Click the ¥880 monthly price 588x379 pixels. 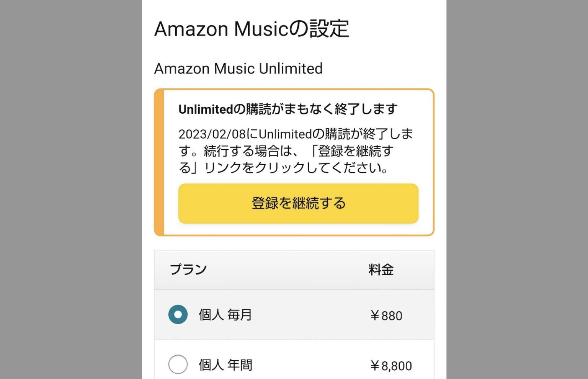pyautogui.click(x=386, y=316)
